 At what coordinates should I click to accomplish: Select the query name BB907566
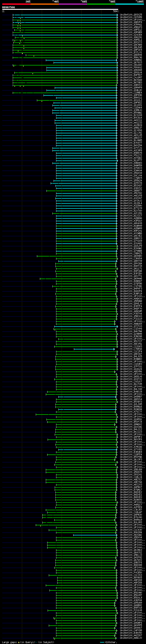point(8,7)
